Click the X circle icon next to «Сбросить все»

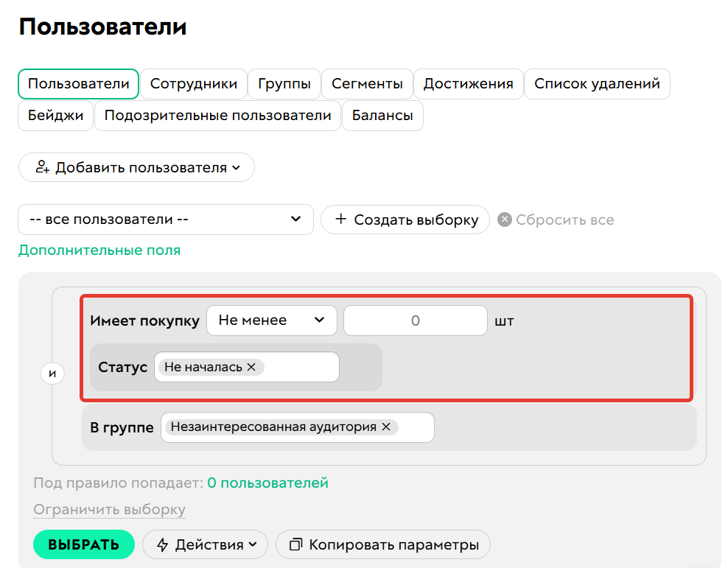click(506, 219)
